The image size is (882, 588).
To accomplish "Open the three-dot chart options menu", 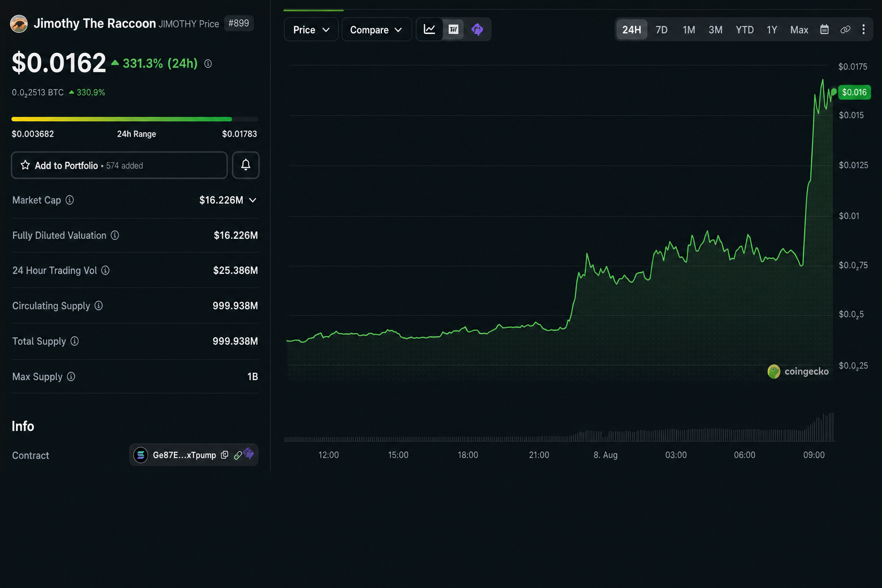I will 864,29.
